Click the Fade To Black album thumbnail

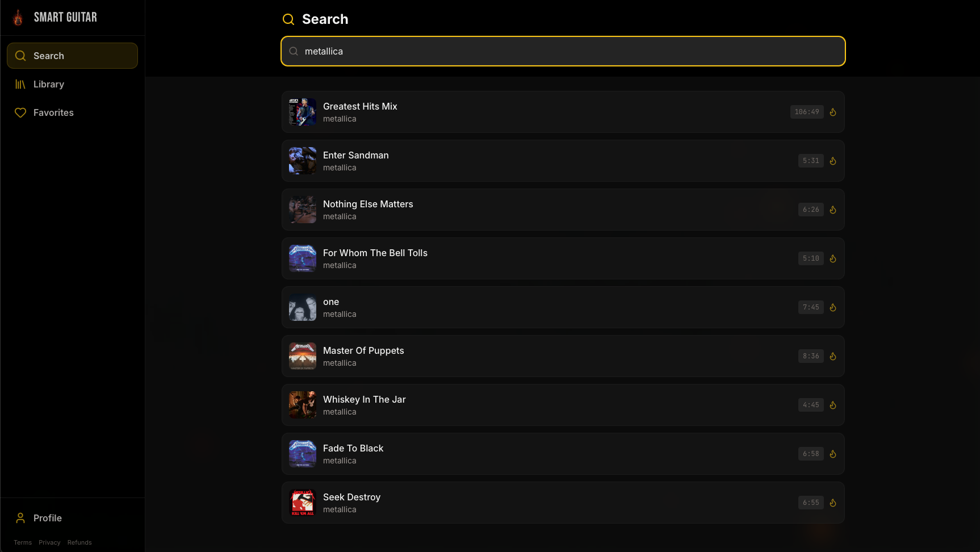pos(303,454)
